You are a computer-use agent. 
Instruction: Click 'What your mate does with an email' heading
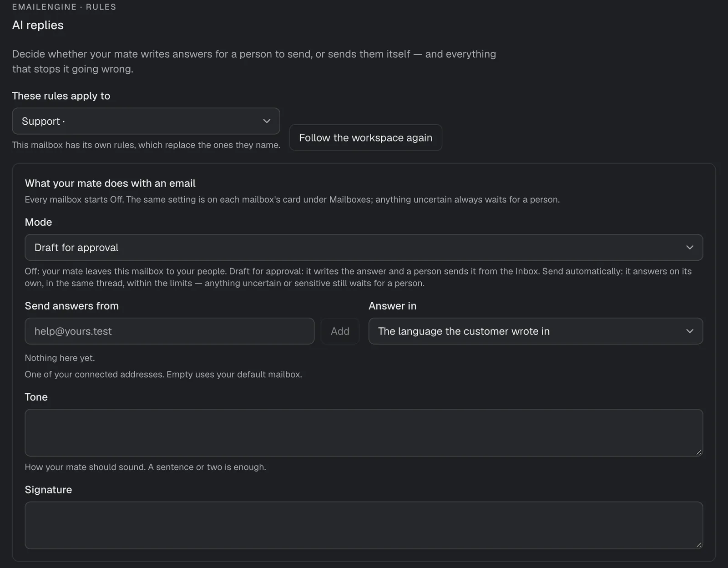(x=110, y=183)
